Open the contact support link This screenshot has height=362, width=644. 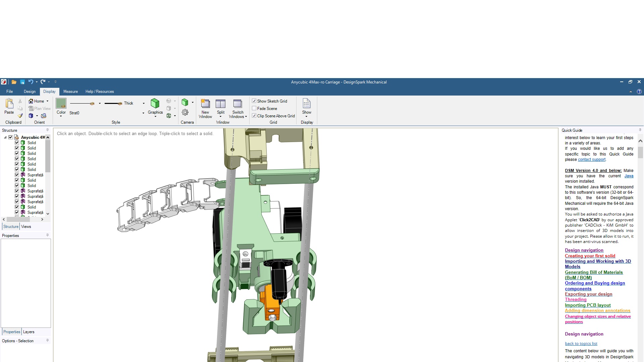591,160
